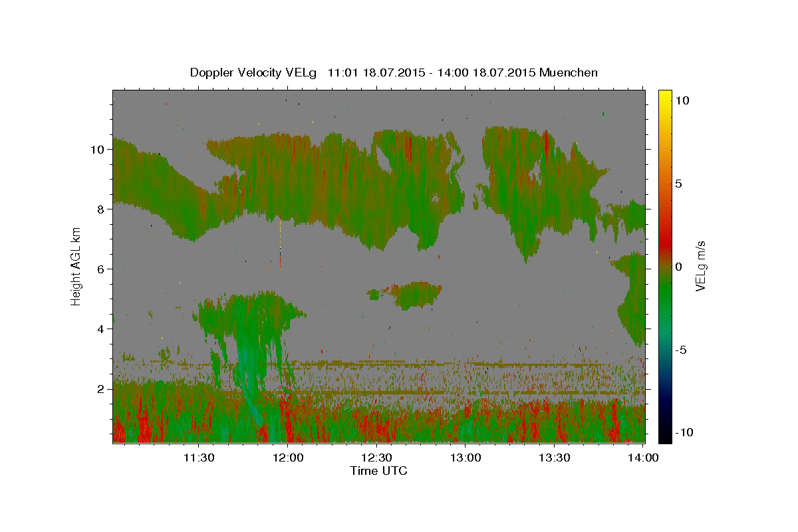The height and width of the screenshot is (532, 798).
Task: Click the '13:00' time axis label
Action: click(465, 458)
